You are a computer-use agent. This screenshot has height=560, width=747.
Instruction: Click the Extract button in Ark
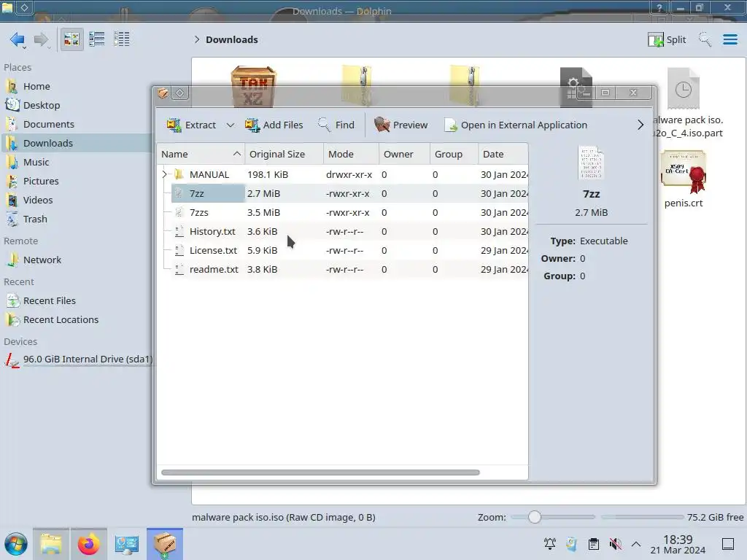pyautogui.click(x=191, y=125)
